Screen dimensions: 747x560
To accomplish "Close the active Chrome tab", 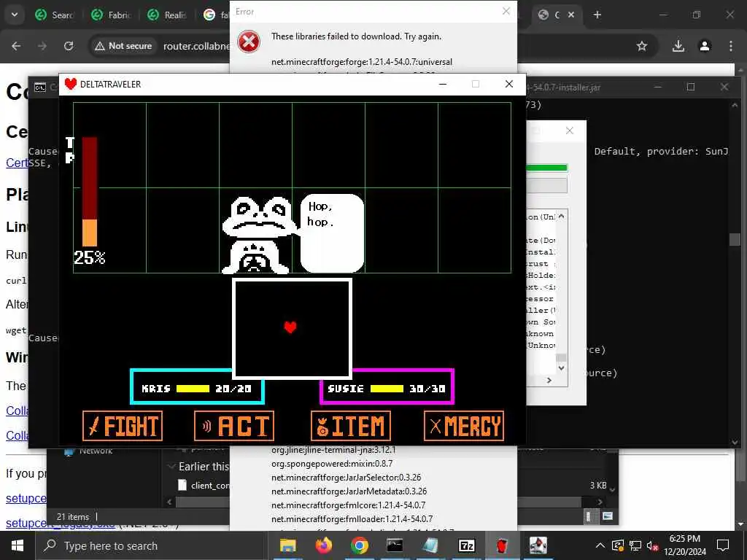I will (571, 15).
